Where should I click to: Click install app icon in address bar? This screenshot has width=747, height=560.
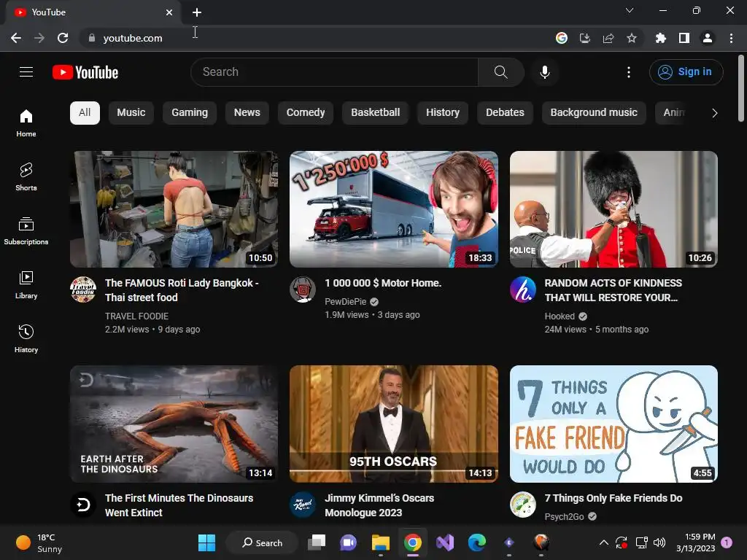[x=585, y=38]
